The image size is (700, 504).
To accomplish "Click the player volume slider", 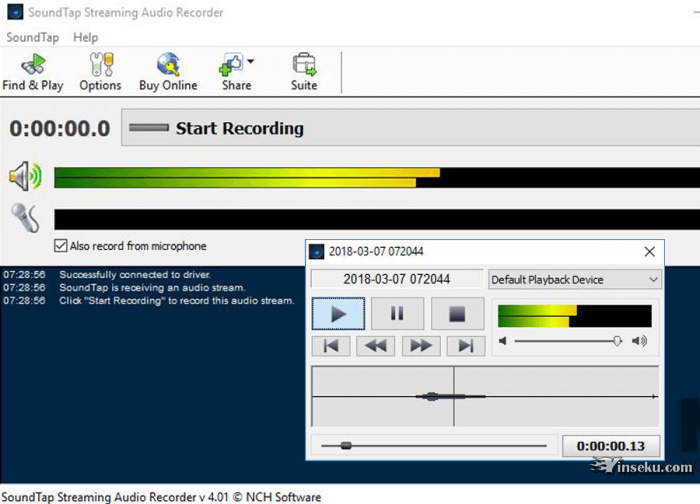I will (568, 341).
